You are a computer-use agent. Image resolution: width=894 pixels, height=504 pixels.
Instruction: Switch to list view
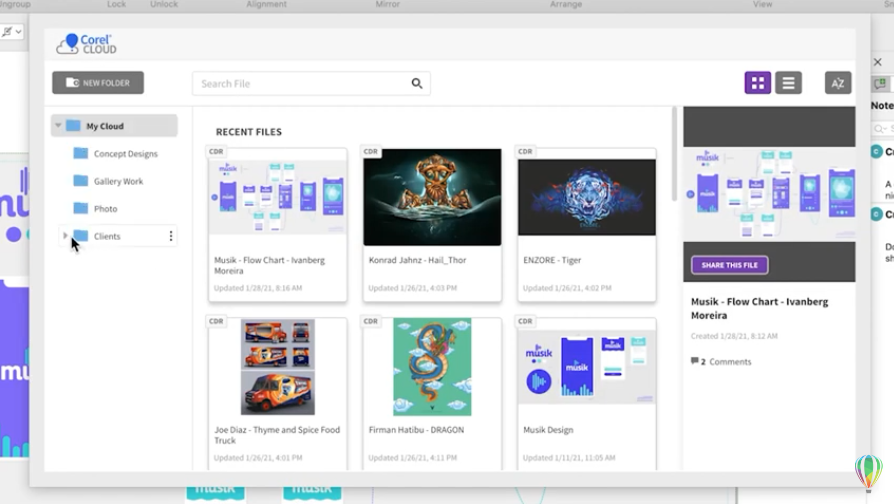pyautogui.click(x=789, y=83)
